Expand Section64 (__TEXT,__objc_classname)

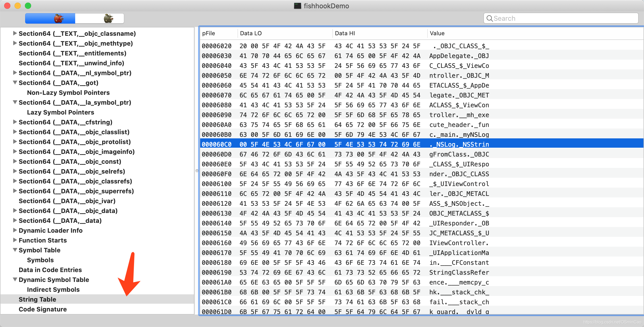(x=15, y=33)
